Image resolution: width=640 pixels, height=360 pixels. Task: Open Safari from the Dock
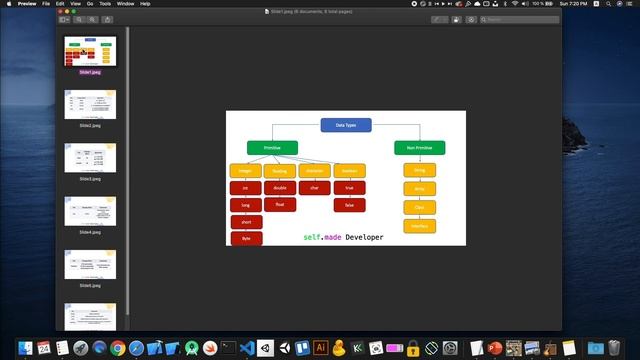(x=136, y=348)
